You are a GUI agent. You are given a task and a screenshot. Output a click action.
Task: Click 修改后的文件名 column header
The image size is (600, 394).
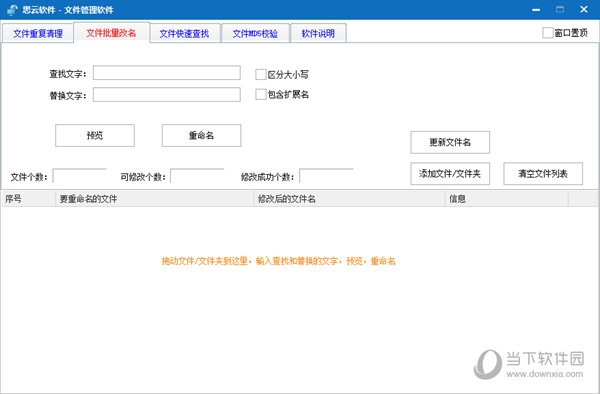click(x=350, y=199)
